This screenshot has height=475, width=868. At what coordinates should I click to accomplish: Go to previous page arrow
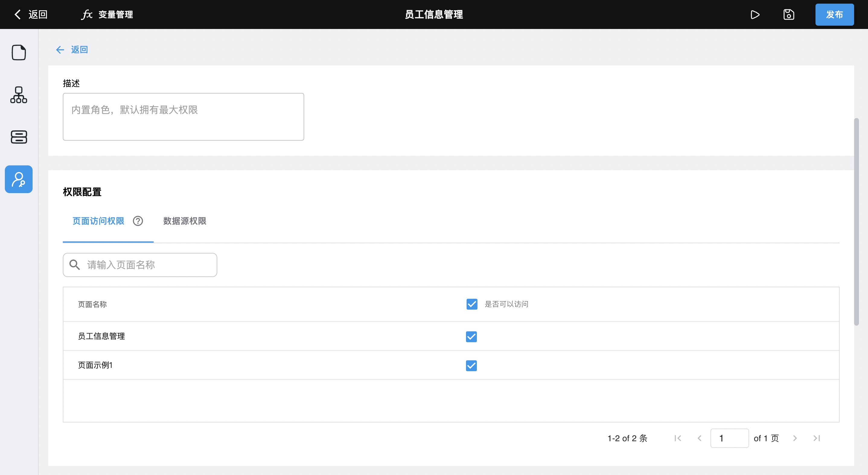[700, 438]
